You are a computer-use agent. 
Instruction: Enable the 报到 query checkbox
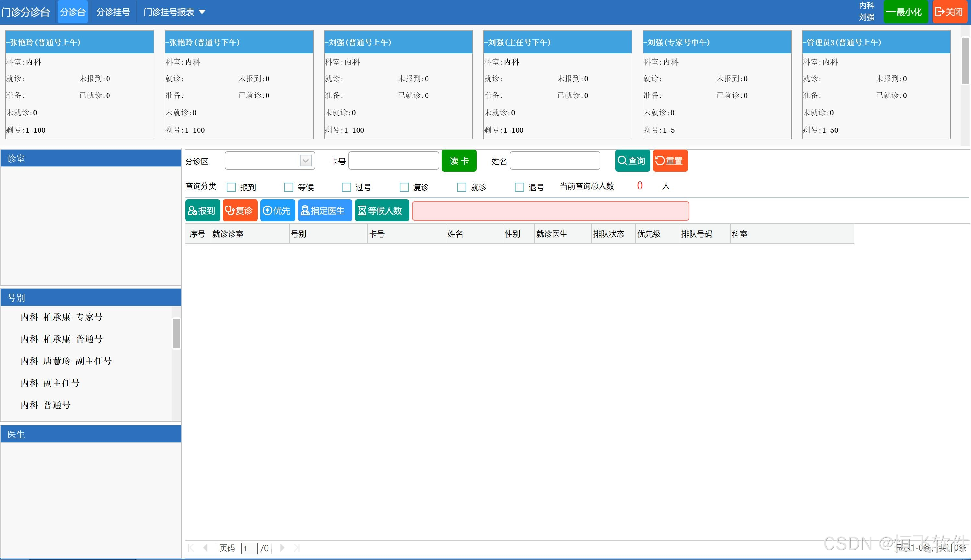click(x=231, y=187)
